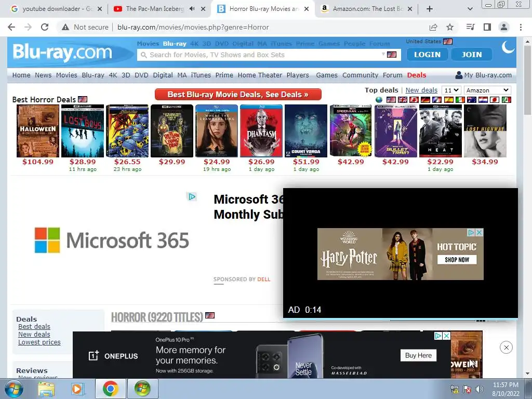Expand the Chrome tab search chevron
Screen dimensions: 532x399
[x=470, y=9]
